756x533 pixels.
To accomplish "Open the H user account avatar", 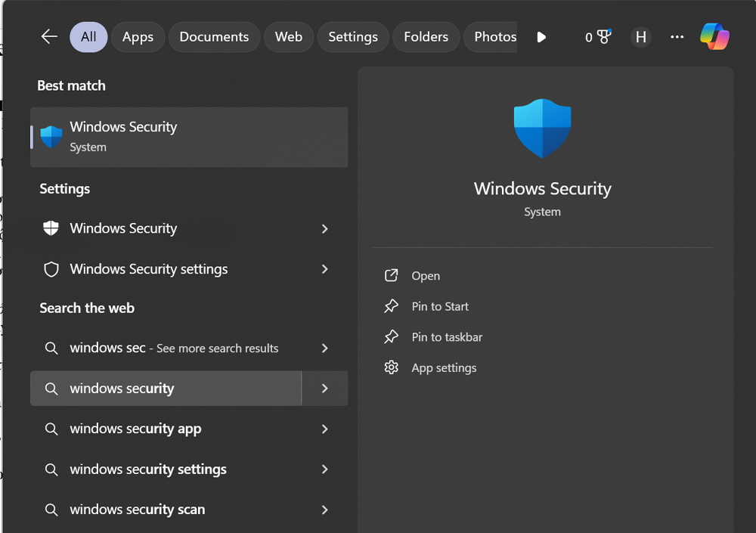I will [640, 37].
